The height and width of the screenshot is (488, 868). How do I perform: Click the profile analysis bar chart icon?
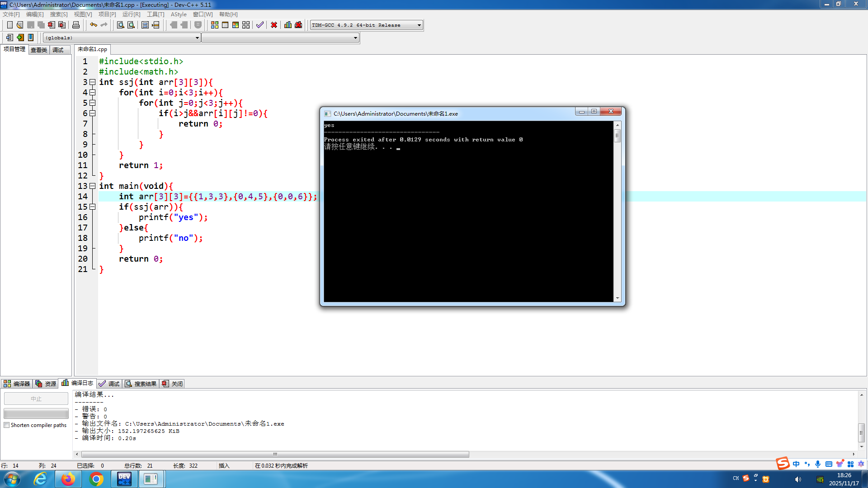coord(288,25)
